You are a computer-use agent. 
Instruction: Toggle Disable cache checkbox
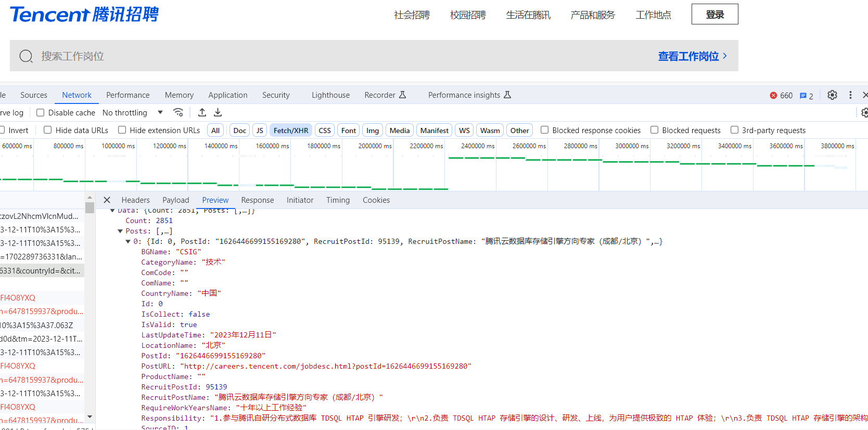pos(40,113)
